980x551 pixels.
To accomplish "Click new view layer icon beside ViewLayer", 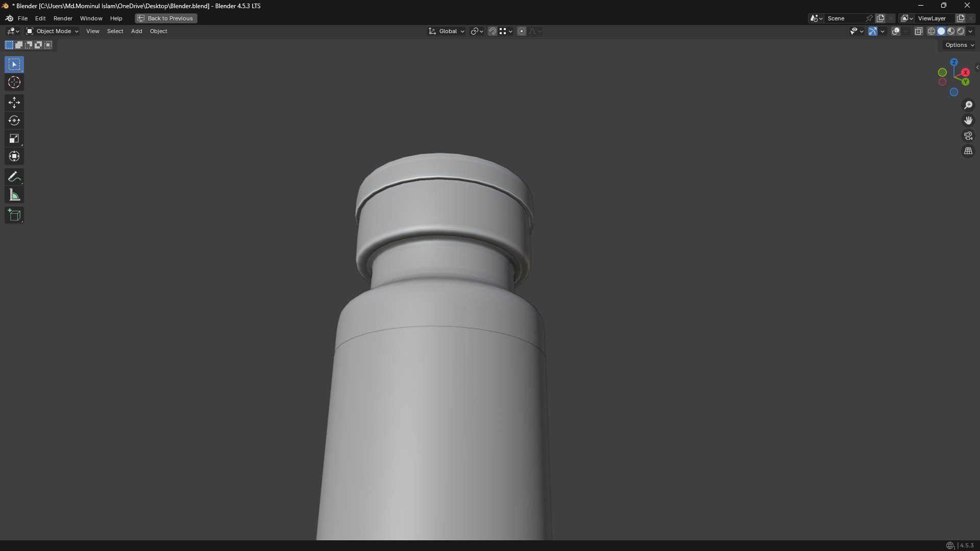I will click(960, 18).
